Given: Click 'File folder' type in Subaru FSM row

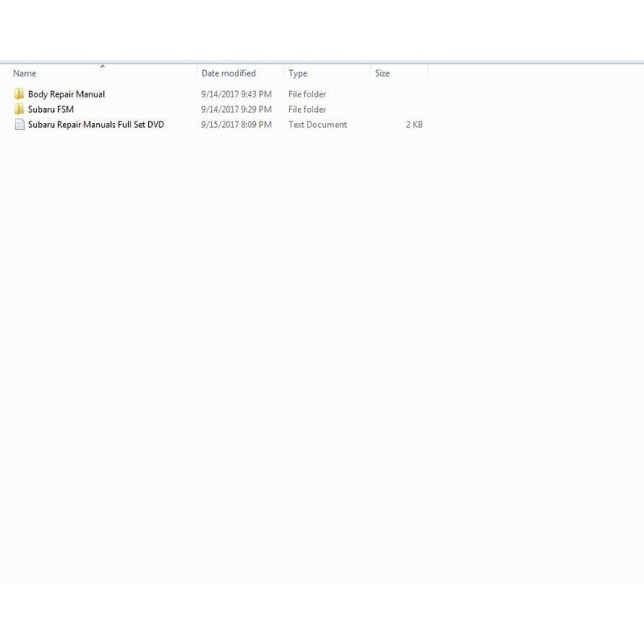Looking at the screenshot, I should click(308, 109).
